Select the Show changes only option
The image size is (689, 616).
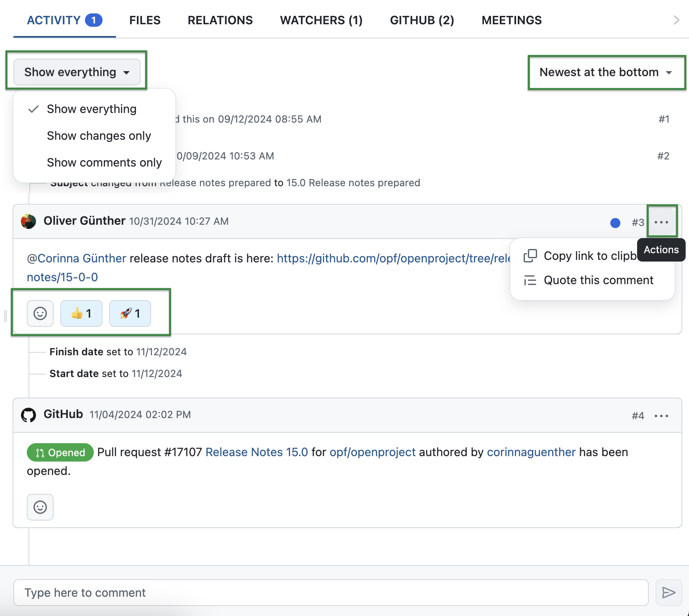tap(99, 136)
